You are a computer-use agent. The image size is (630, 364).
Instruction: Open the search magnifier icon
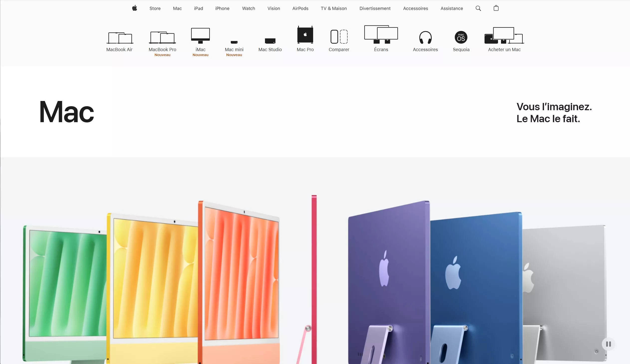[x=478, y=8]
